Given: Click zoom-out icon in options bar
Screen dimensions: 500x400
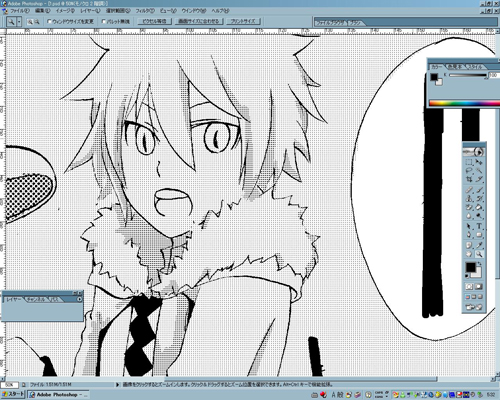Looking at the screenshot, I should (37, 22).
